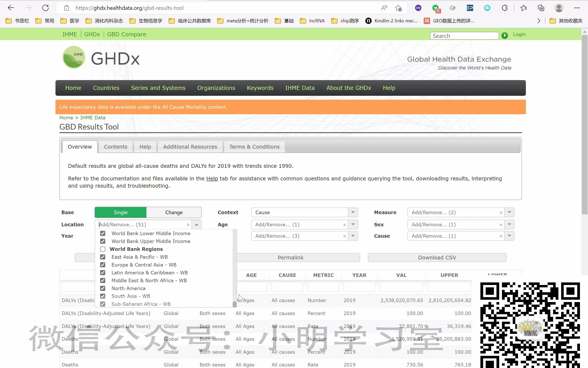Click the Download CSV button
Screen dimensions: 588x368
(437, 258)
